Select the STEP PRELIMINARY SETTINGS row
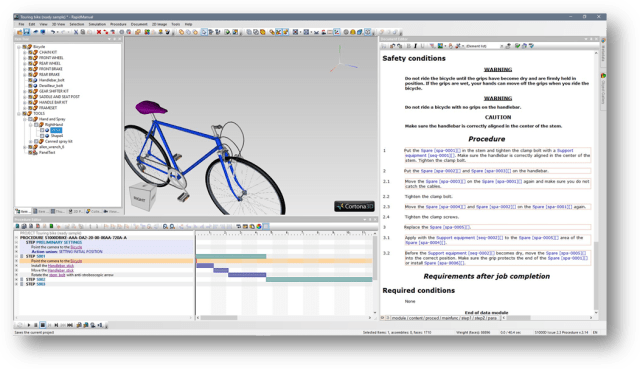The image size is (640, 369). click(x=104, y=242)
